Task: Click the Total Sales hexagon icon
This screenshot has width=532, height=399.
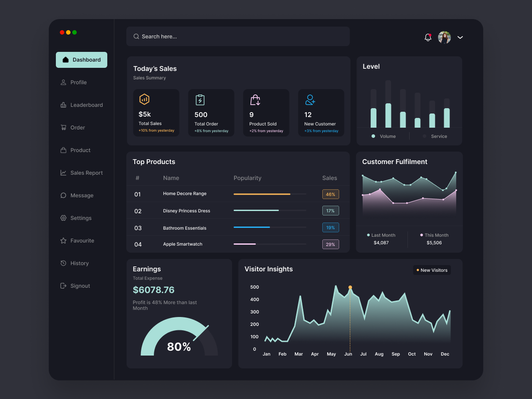Action: [x=145, y=99]
